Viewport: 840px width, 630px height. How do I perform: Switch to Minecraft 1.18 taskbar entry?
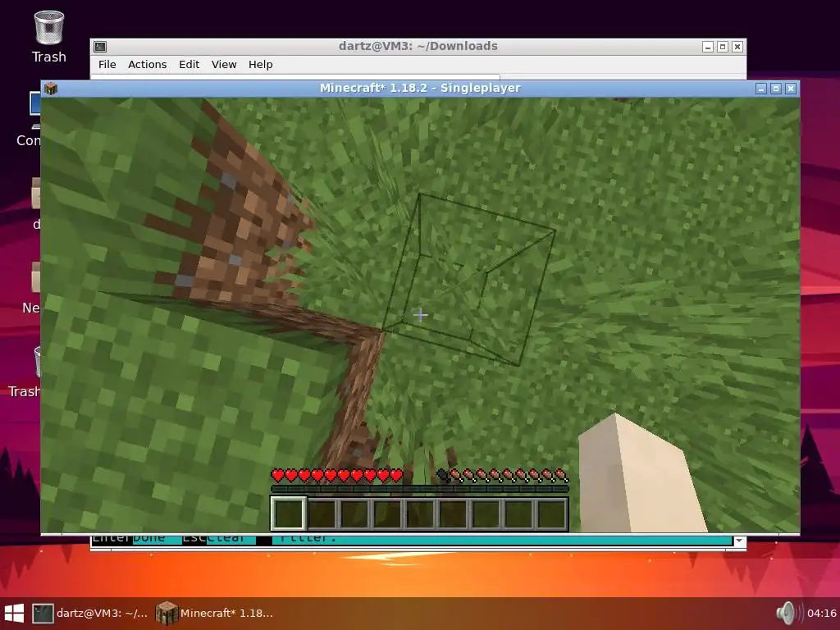214,614
